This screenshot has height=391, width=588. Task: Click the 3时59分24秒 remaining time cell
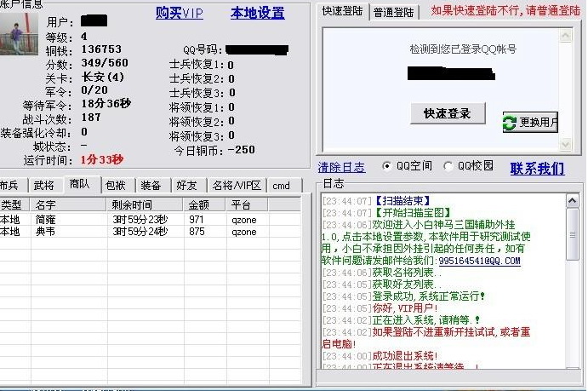pos(140,232)
